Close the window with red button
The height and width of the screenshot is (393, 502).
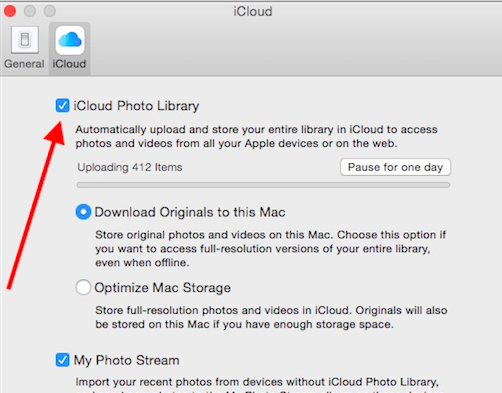point(10,11)
